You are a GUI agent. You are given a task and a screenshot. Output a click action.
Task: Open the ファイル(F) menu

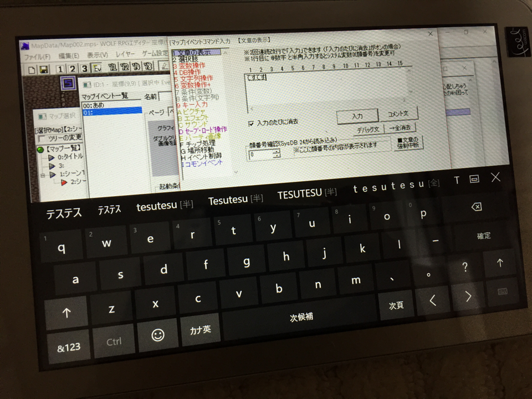tap(37, 57)
